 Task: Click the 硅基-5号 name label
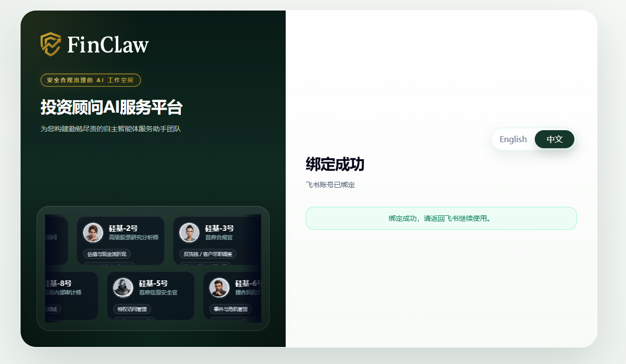pyautogui.click(x=153, y=284)
